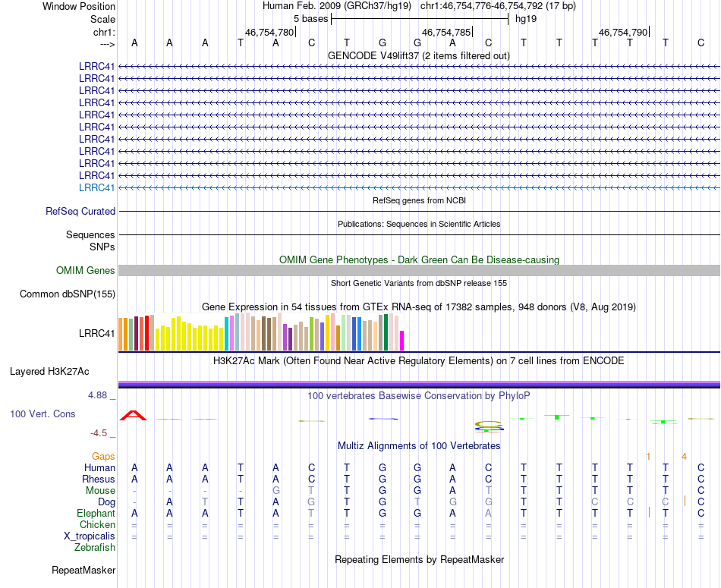721x588 pixels.
Task: Select the light-blue LRRC41 transcript label
Action: tap(96, 187)
